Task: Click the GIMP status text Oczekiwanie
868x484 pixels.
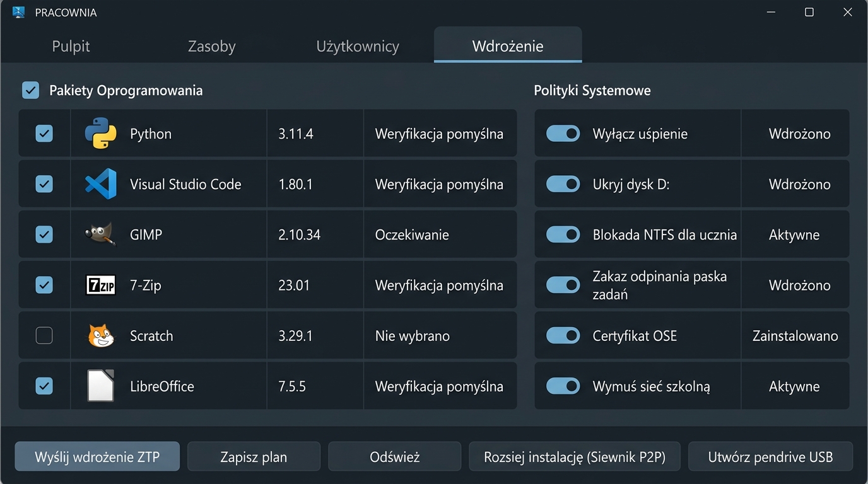Action: click(412, 235)
